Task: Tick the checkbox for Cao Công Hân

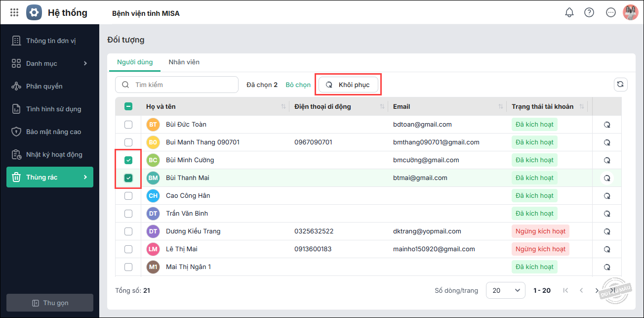Action: (x=128, y=196)
